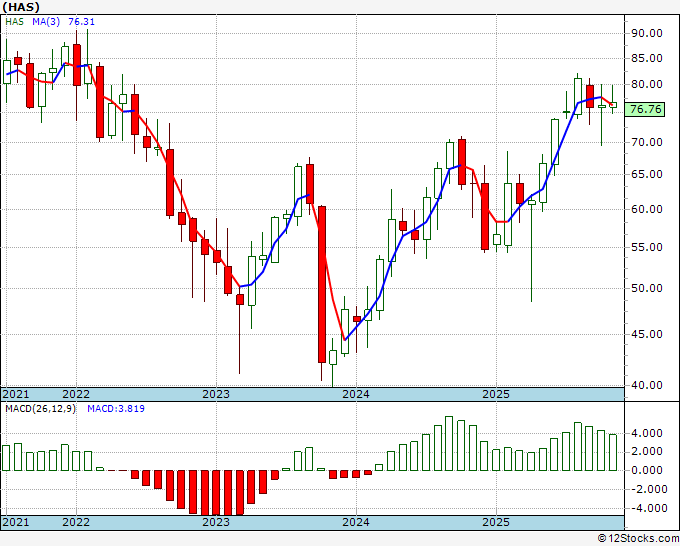Click 2025 on the price chart timeline
Image resolution: width=680 pixels, height=546 pixels.
pyautogui.click(x=496, y=394)
